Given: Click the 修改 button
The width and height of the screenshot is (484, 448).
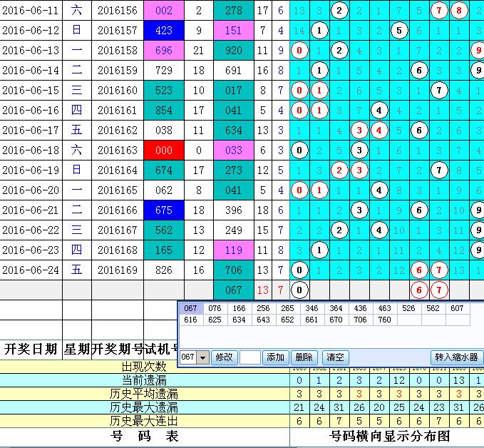Looking at the screenshot, I should (x=224, y=357).
